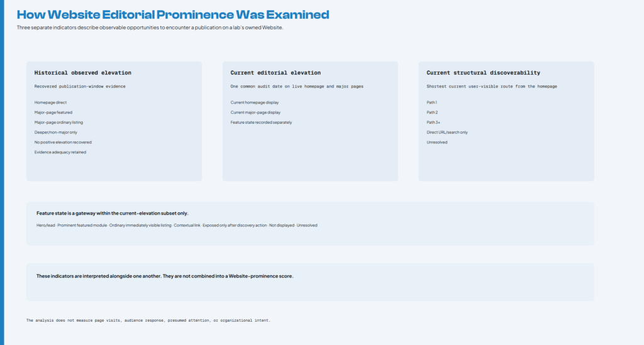Click 'Feature state recorded separately' item
Viewport: 644px width, 345px height.
(x=261, y=123)
